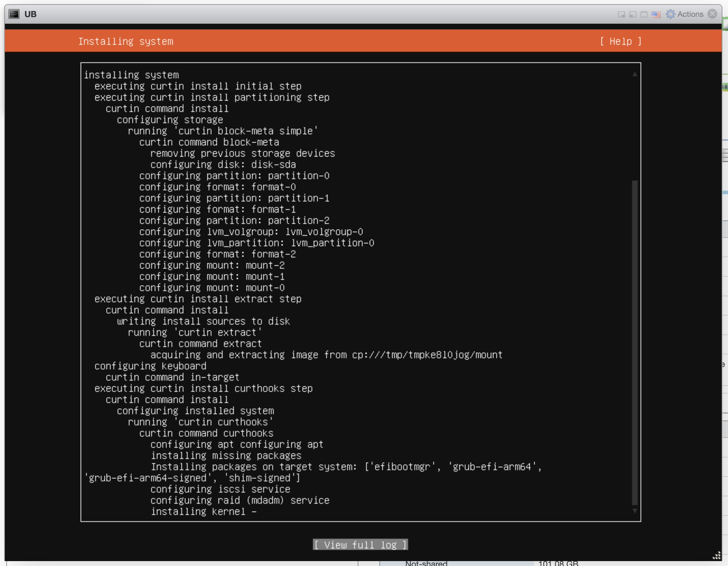Image resolution: width=728 pixels, height=566 pixels.
Task: Click the US flag keyboard layout icon
Action: click(656, 14)
